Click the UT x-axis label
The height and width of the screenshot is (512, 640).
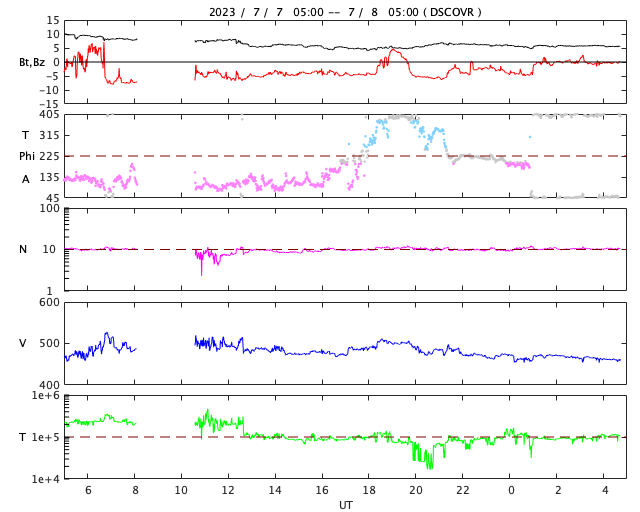pos(345,505)
